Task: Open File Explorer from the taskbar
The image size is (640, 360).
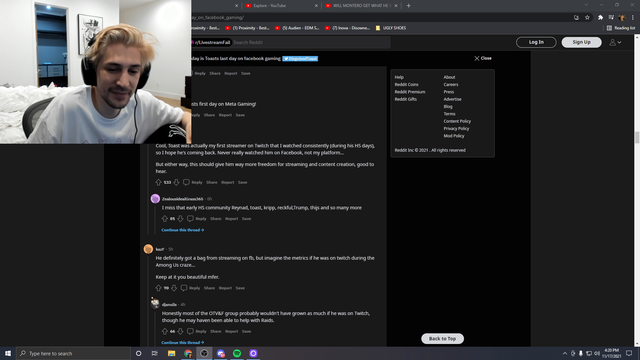Action: (171, 353)
